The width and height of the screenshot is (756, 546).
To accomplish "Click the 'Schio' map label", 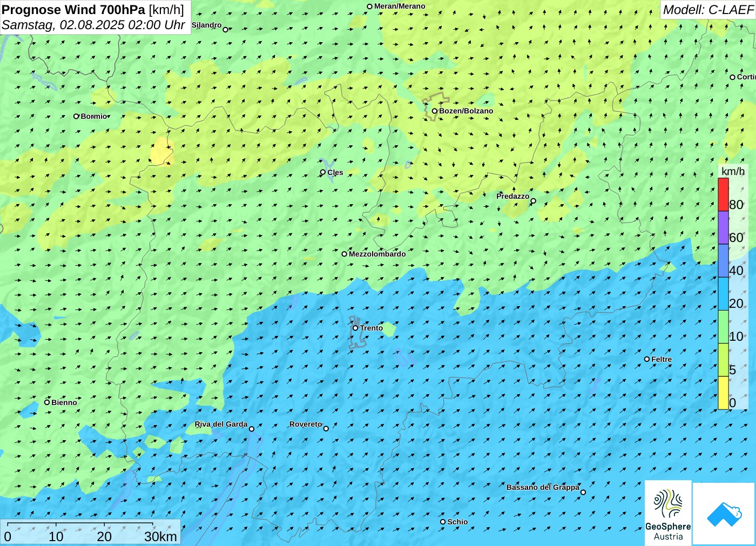I will click(457, 522).
